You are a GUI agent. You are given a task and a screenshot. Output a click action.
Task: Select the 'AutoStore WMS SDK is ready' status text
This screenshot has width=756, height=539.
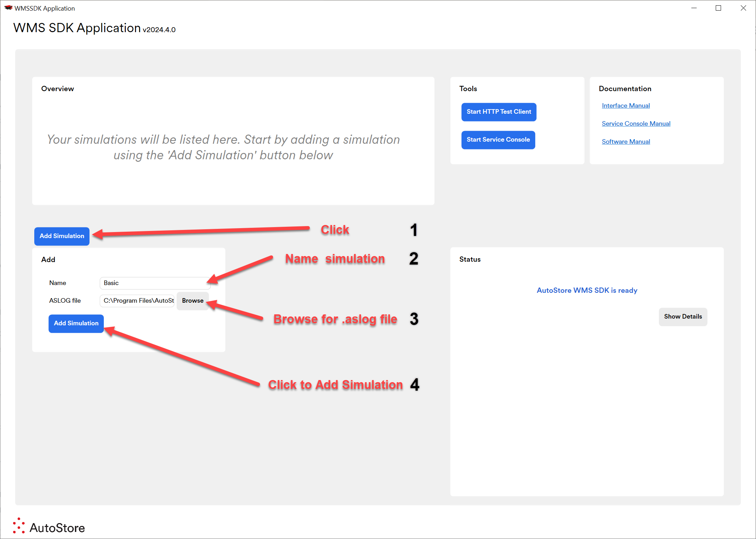(587, 290)
